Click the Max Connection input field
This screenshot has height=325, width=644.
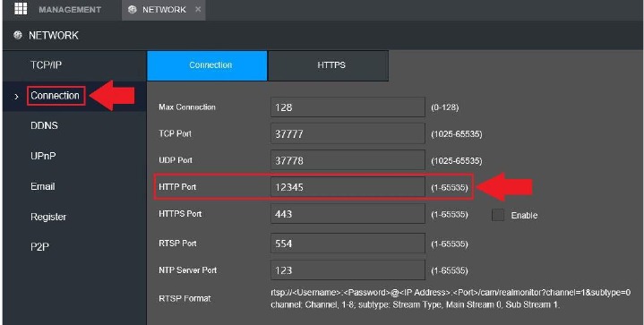click(348, 107)
